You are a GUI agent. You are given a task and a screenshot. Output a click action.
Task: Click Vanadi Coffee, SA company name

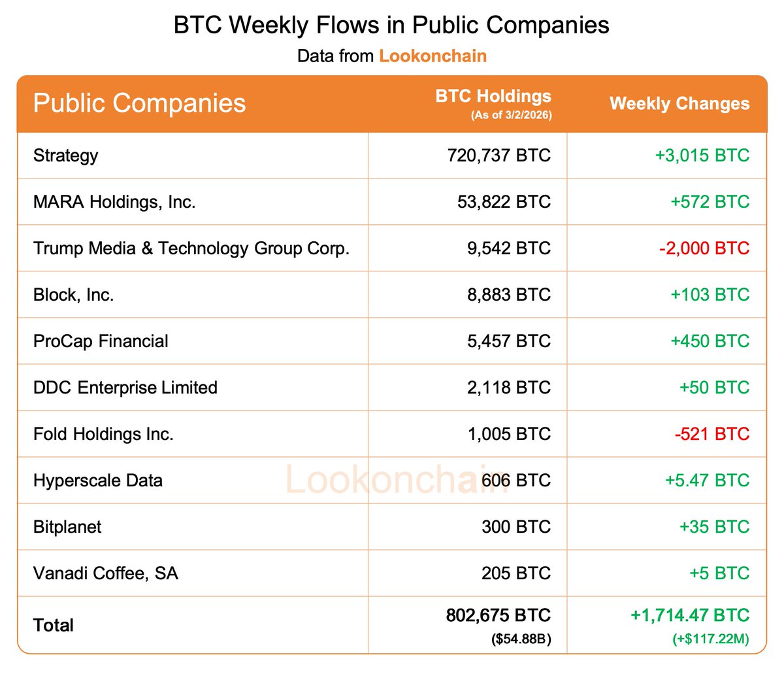105,573
